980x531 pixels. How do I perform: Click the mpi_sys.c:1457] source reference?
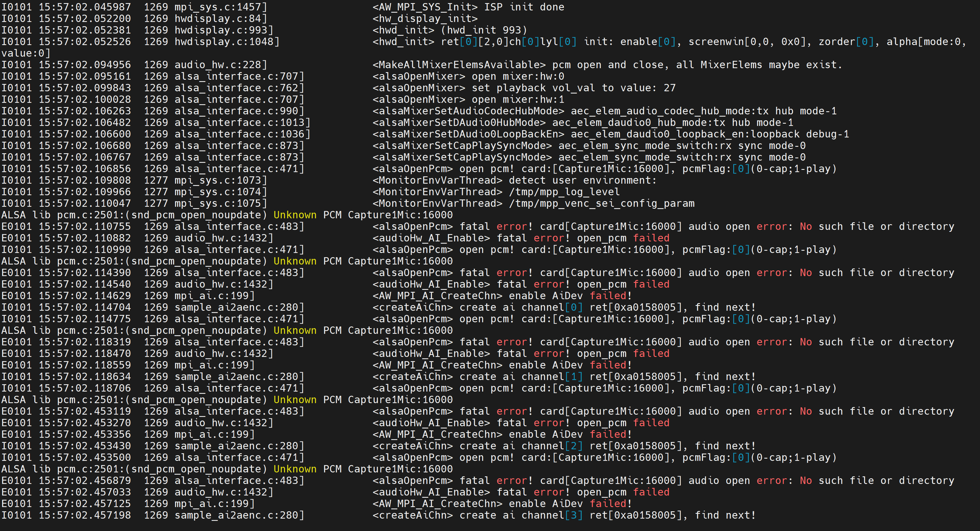pyautogui.click(x=221, y=7)
